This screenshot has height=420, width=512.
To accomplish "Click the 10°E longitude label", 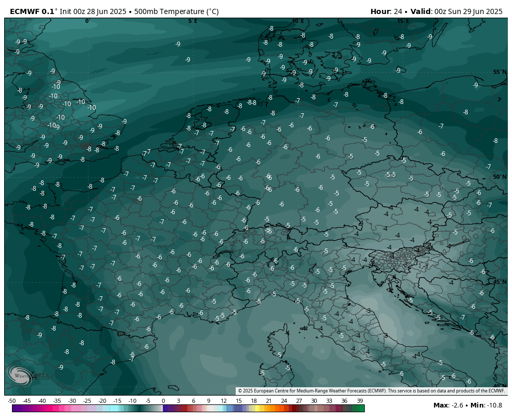I will pos(298,21).
